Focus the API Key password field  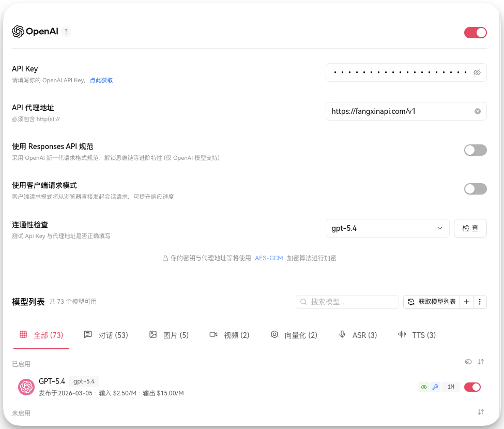(x=406, y=72)
